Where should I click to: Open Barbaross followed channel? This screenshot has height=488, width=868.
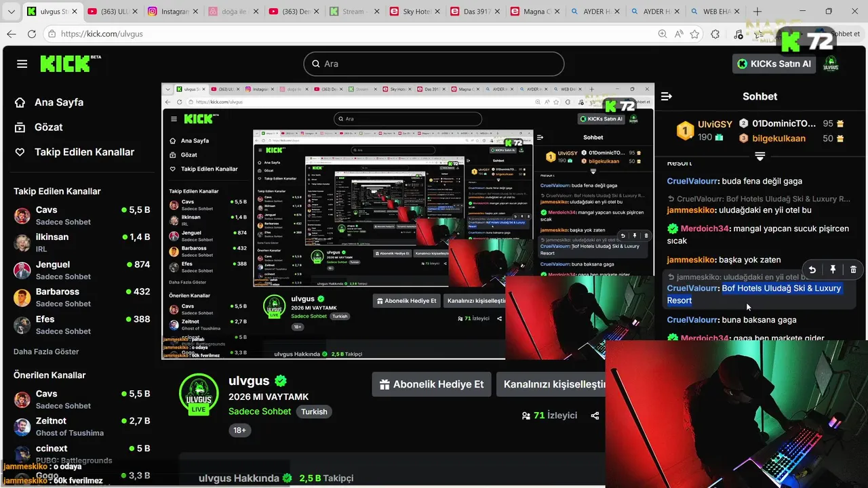click(82, 298)
